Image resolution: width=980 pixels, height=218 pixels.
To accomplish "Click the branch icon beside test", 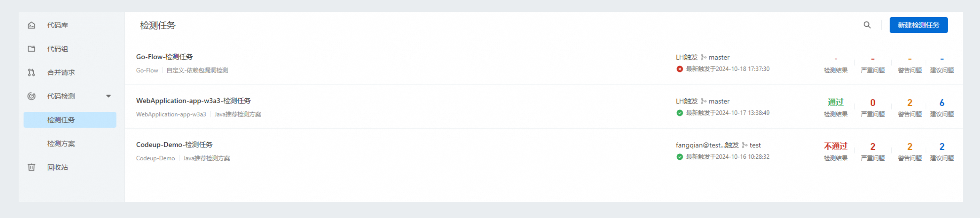I will point(745,145).
